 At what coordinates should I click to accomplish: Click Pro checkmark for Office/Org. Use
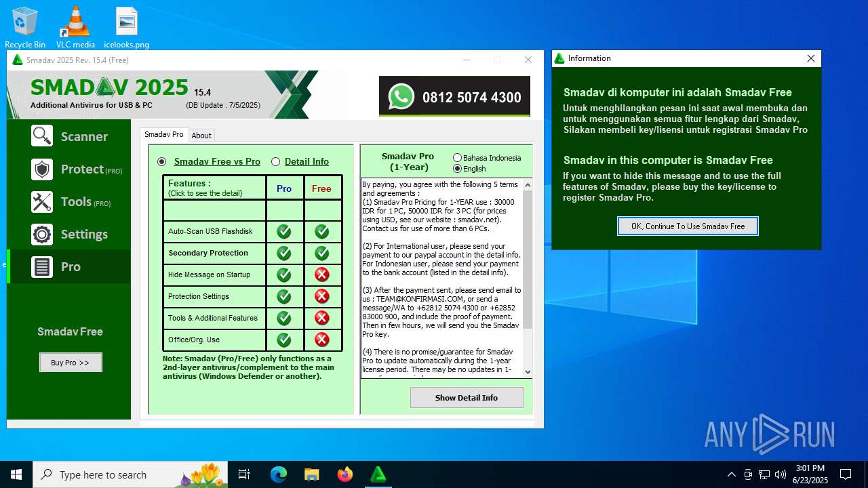tap(284, 340)
